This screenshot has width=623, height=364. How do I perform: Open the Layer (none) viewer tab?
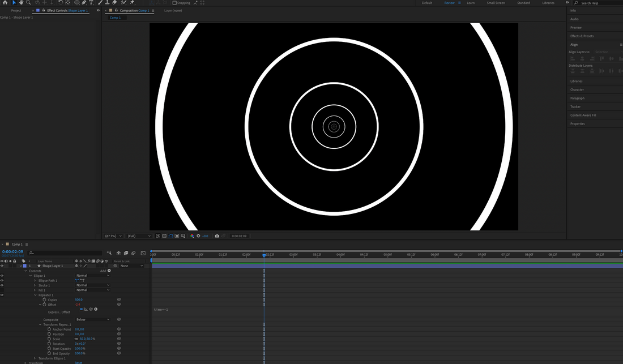click(173, 10)
